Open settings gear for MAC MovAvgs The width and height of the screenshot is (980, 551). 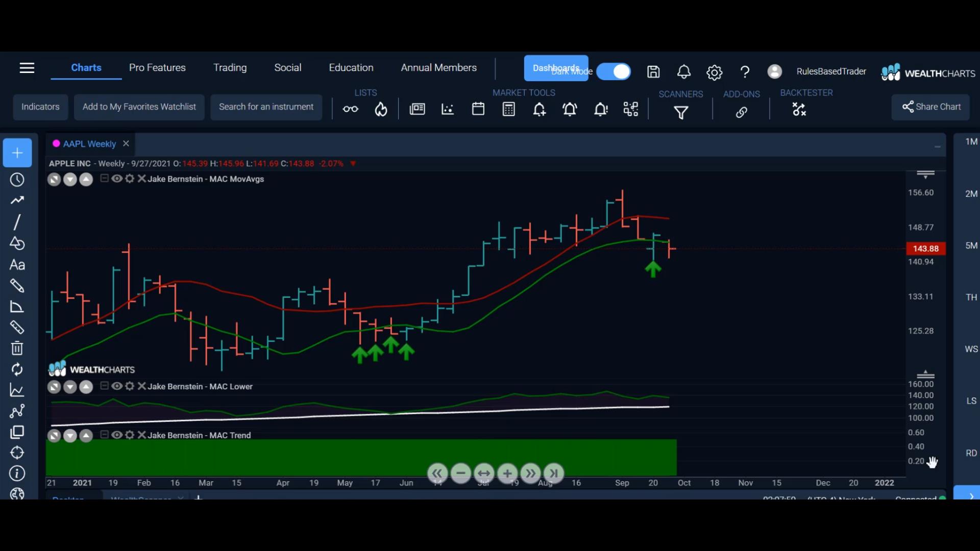tap(130, 179)
